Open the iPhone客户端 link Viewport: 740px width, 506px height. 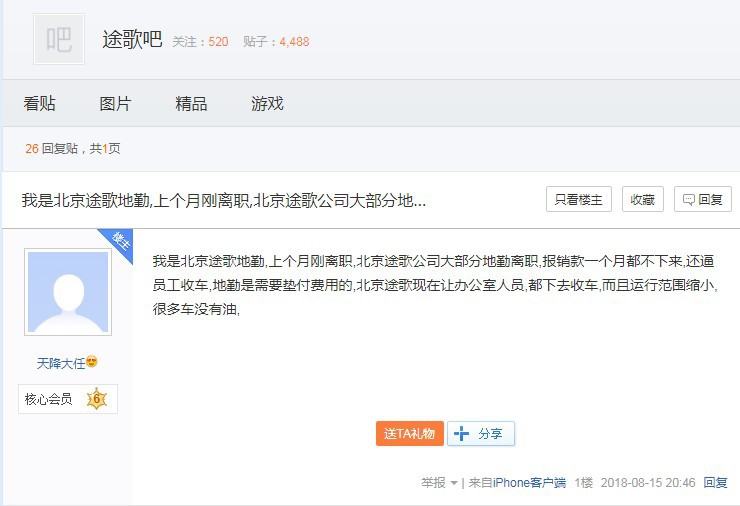[x=530, y=482]
